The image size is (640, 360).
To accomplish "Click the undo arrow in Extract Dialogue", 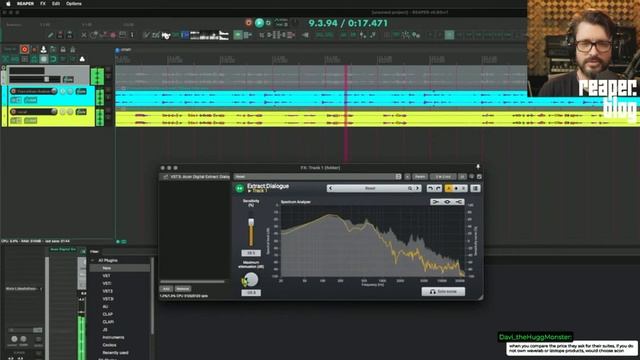I will coord(430,188).
